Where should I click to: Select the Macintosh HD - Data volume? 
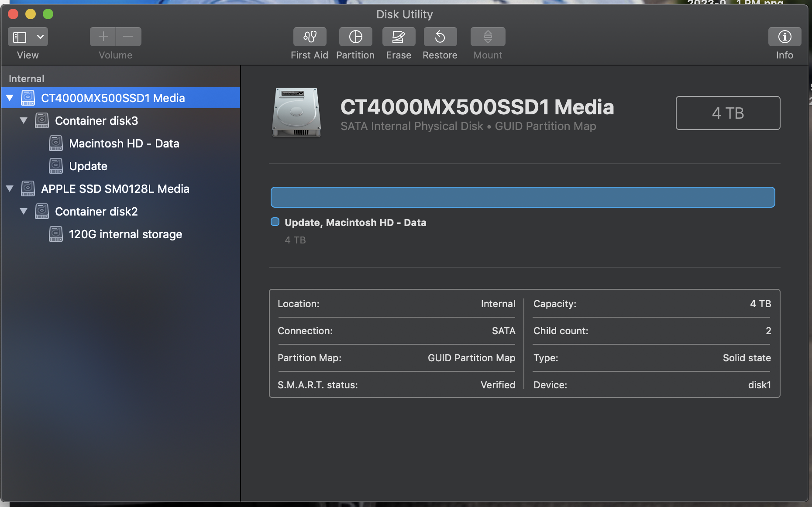120,143
